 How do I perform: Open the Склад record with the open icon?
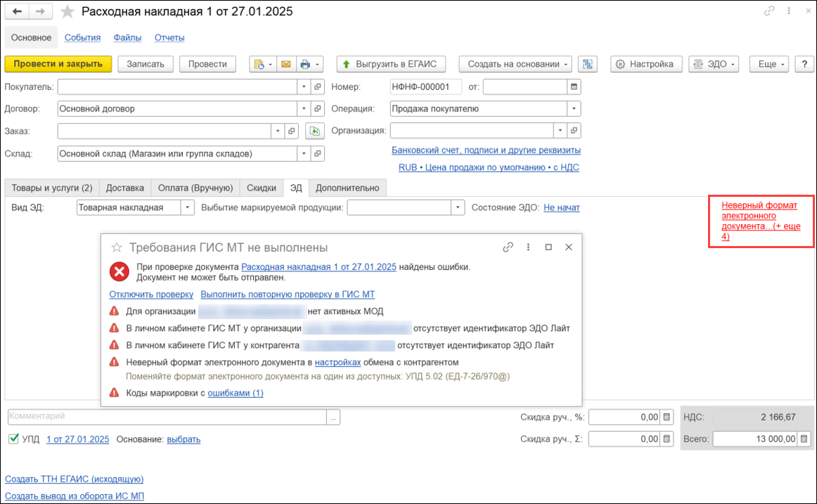[x=317, y=154]
